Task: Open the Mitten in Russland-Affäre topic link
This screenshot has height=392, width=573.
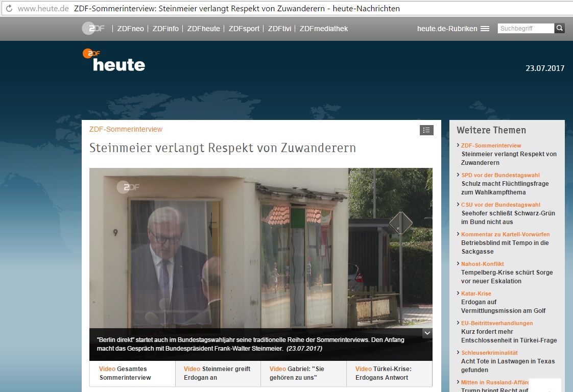Action: (495, 382)
